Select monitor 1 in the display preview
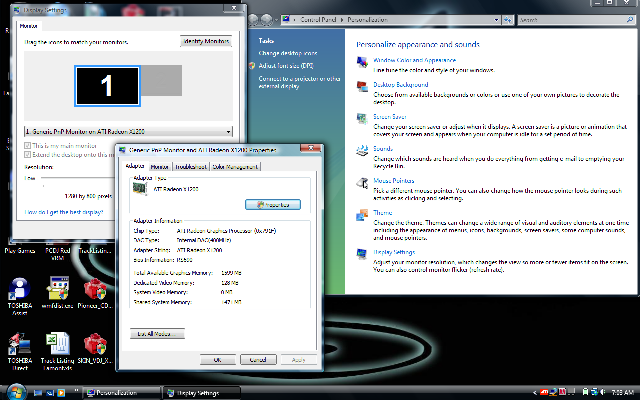Screen dimensions: 640x400 click(106, 86)
